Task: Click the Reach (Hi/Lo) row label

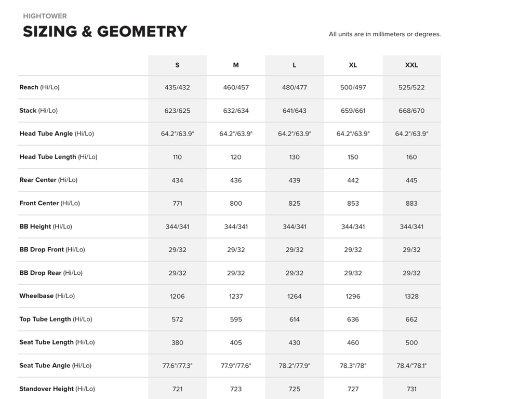Action: pos(39,87)
